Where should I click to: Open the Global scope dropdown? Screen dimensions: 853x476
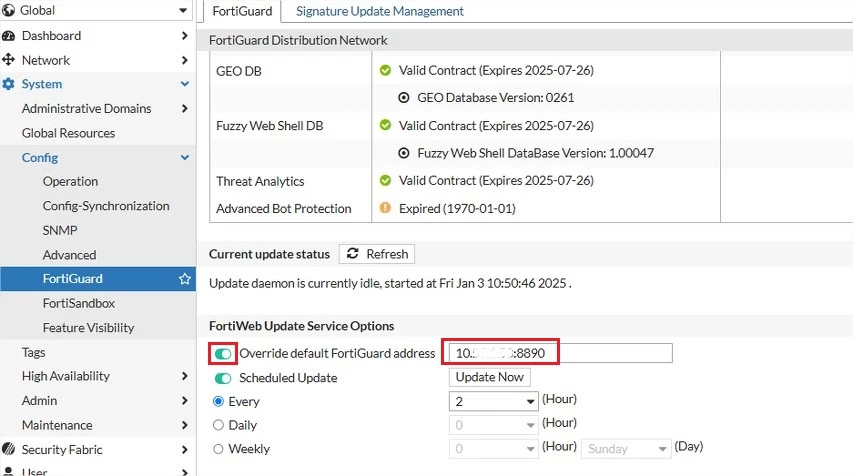pos(96,10)
